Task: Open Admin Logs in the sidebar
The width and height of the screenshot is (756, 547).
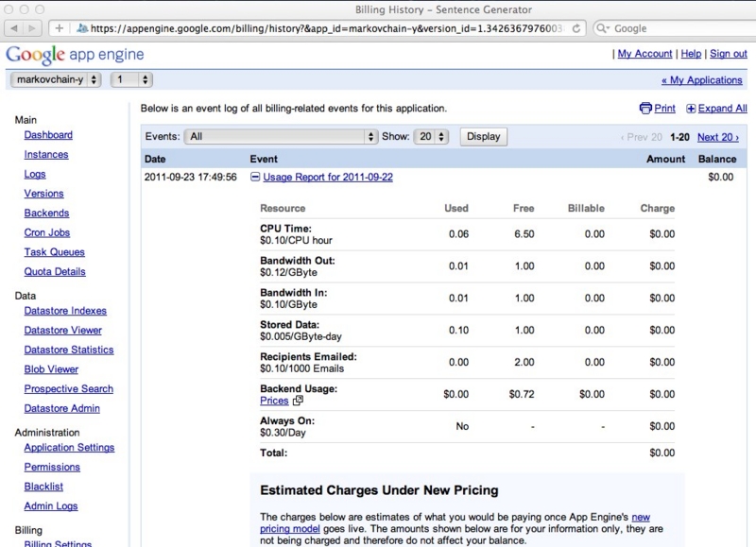Action: [51, 506]
